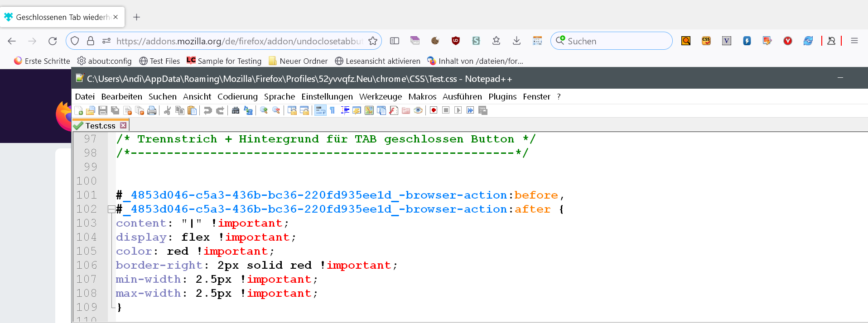Click the Print icon in Notepad++ toolbar
This screenshot has height=323, width=868.
click(152, 110)
